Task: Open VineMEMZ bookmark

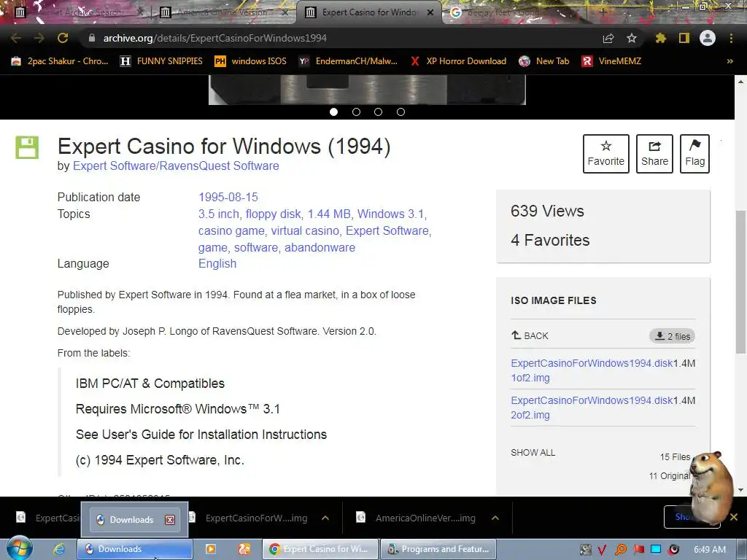Action: (611, 61)
